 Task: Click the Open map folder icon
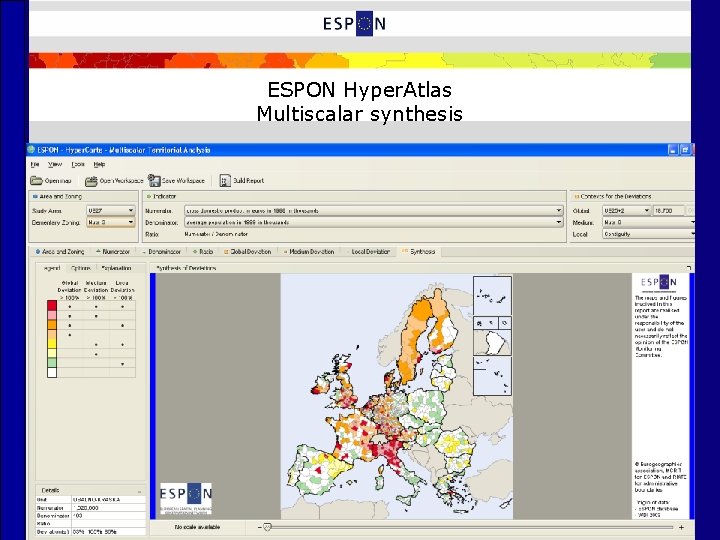36,180
